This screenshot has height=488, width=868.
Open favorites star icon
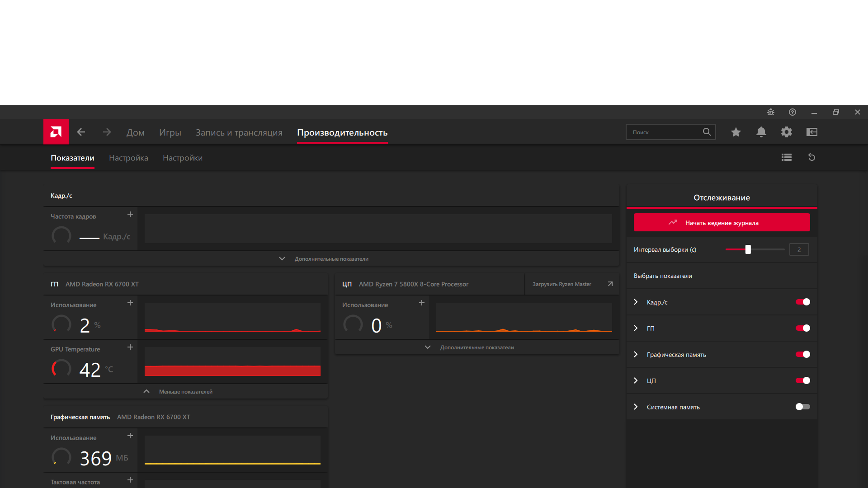(736, 132)
